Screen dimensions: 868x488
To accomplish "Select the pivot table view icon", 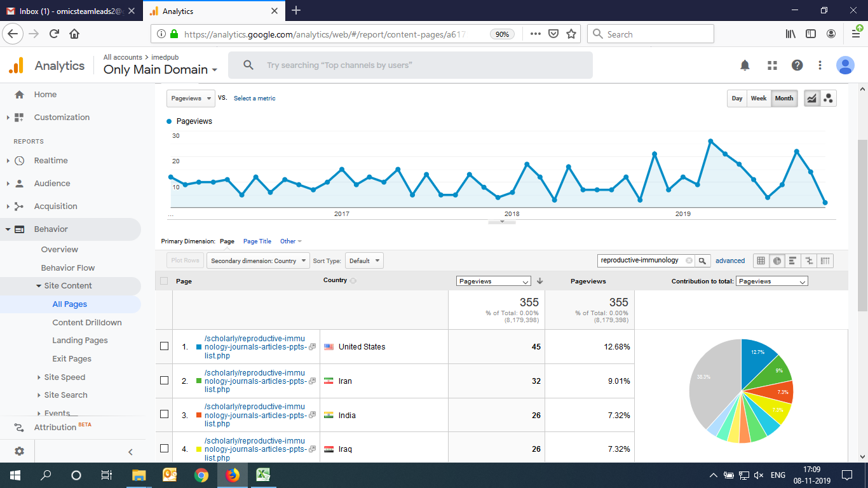I will tap(825, 261).
